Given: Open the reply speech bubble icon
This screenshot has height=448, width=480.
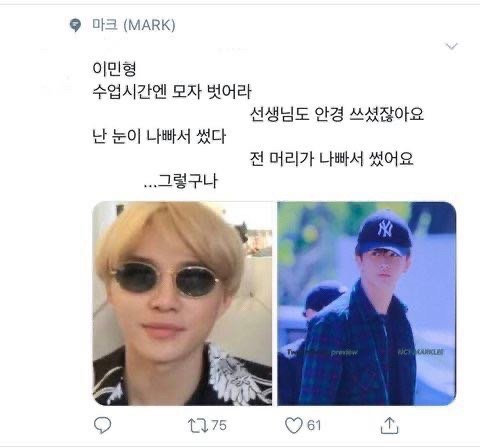Looking at the screenshot, I should pos(102,425).
